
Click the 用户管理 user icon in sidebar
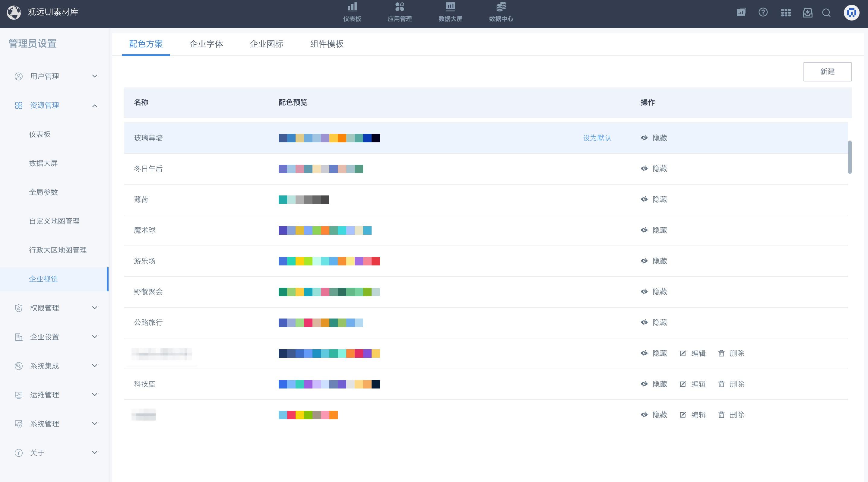click(18, 77)
